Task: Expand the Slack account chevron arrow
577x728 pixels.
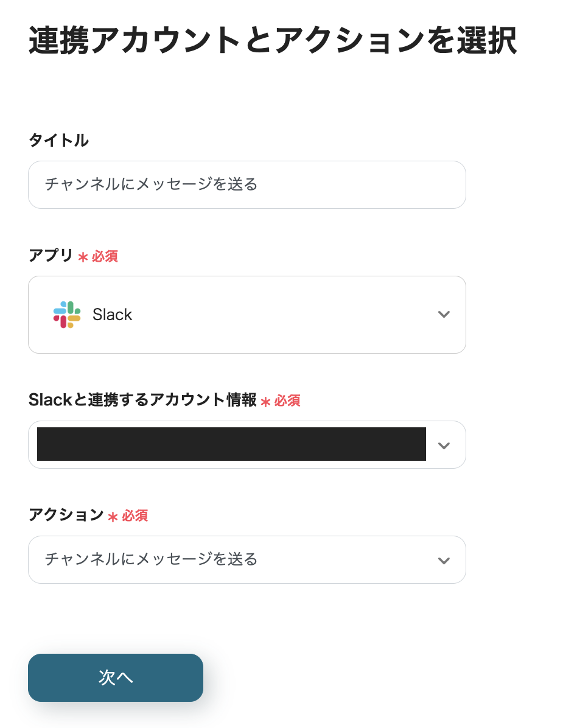Action: pyautogui.click(x=444, y=445)
